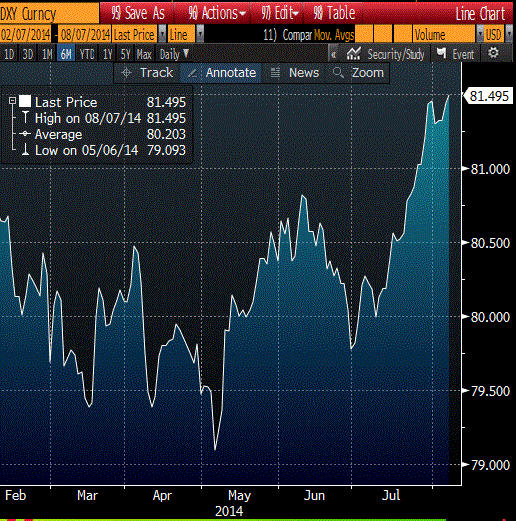Activate the Track crosshair tool

tap(126, 73)
